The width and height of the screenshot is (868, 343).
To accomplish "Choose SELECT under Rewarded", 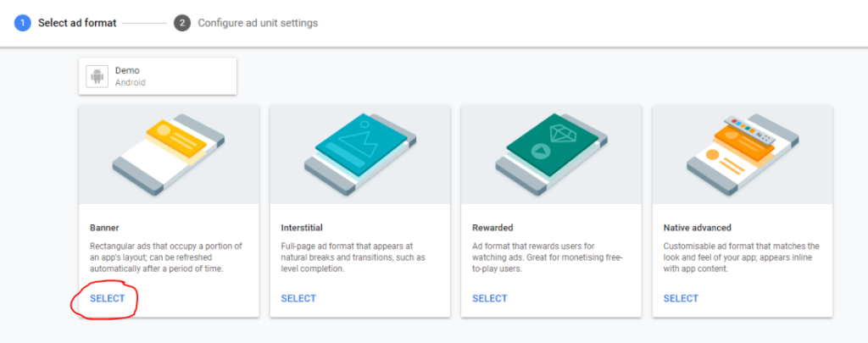I will tap(489, 299).
